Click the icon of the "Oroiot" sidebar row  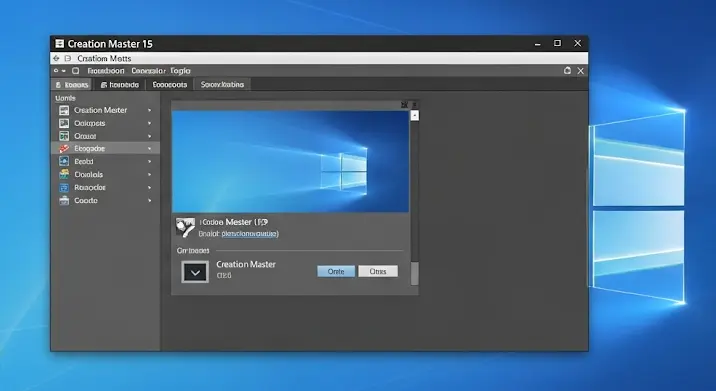[64, 136]
